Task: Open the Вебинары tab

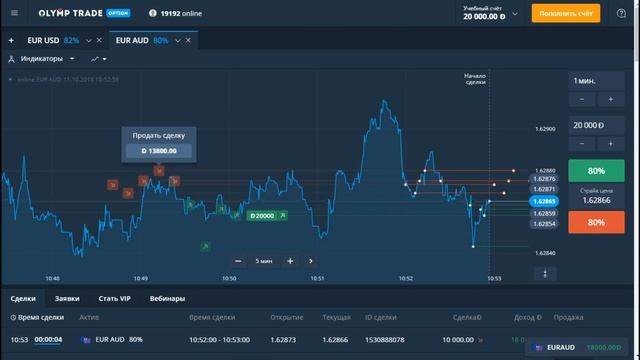Action: coord(167,298)
